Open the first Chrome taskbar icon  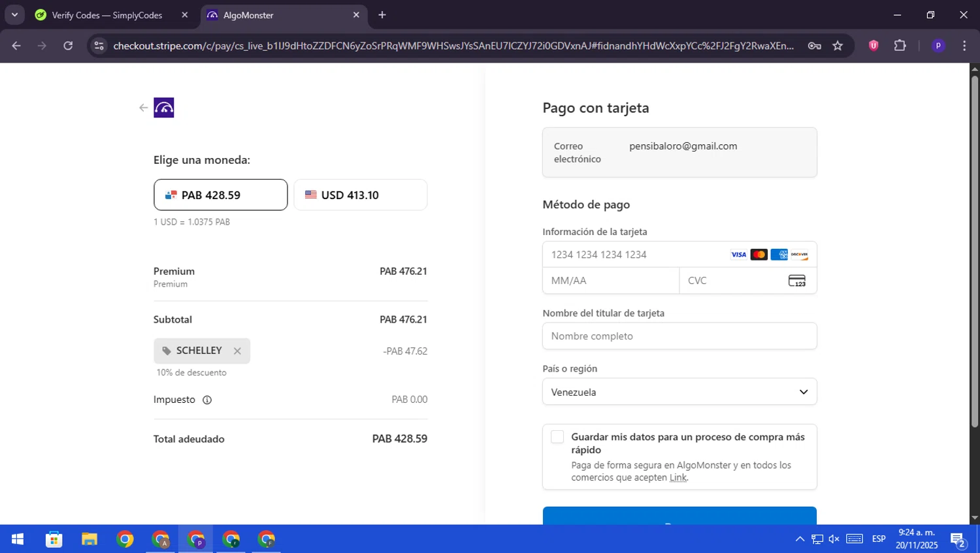[125, 539]
